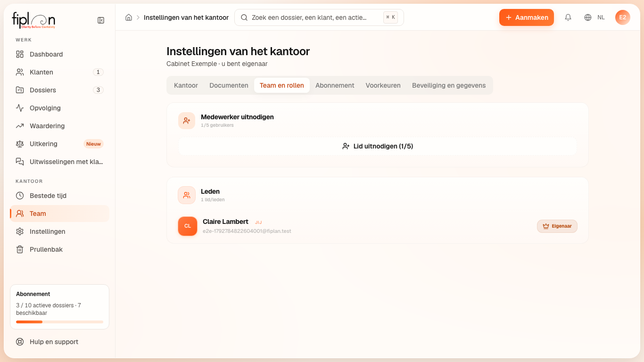Click breadcrumb Instellingen van het kantoor
This screenshot has width=644, height=362.
186,17
